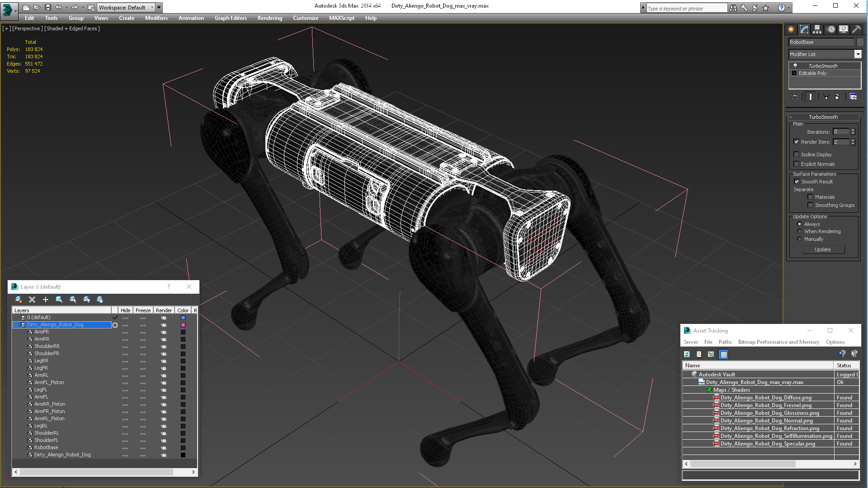Open Bitmap Performance and Memory menu
This screenshot has height=488, width=868.
(778, 342)
